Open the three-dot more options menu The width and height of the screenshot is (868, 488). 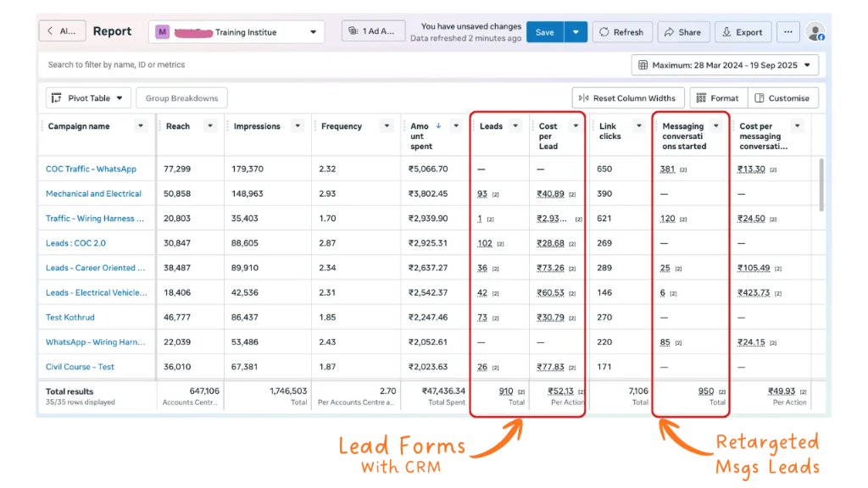click(787, 32)
